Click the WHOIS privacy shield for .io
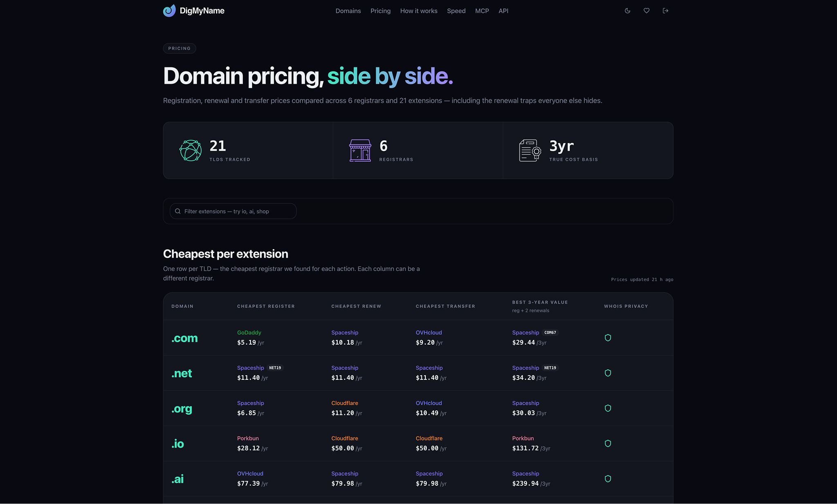 (x=608, y=444)
